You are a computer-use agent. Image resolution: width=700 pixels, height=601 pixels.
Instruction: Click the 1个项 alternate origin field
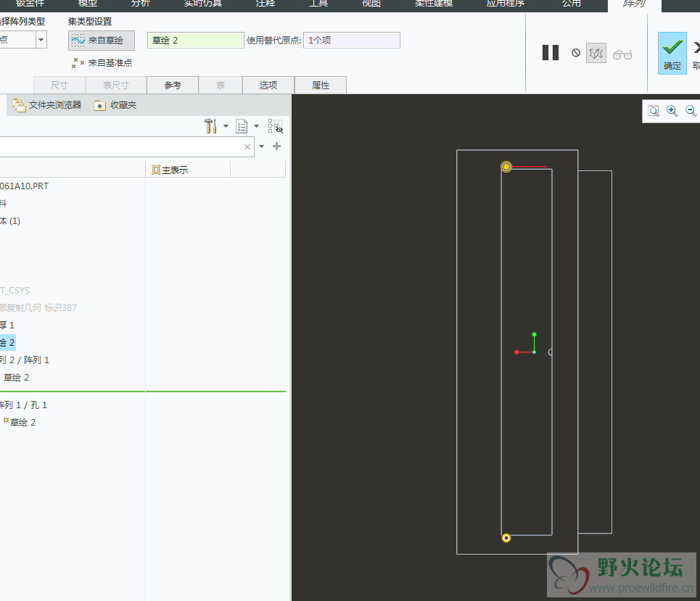point(352,40)
